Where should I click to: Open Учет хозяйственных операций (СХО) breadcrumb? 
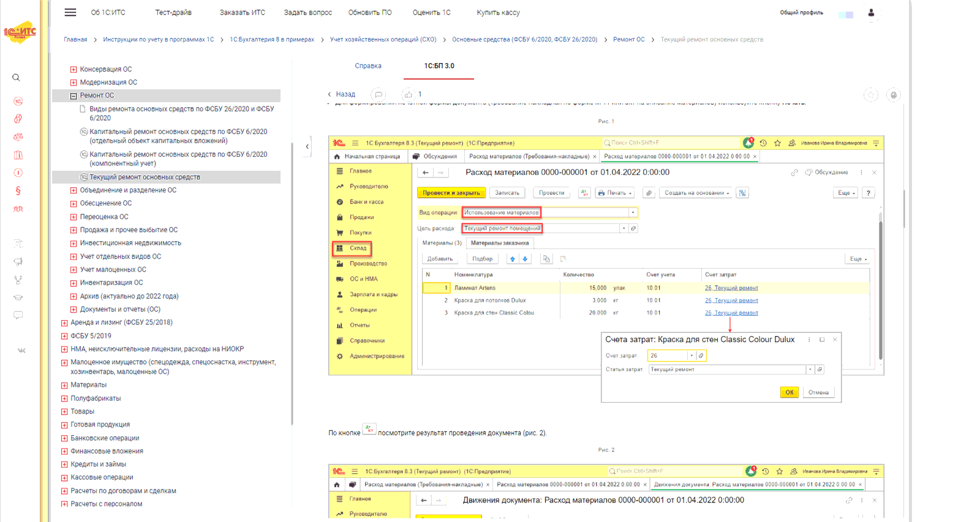coord(383,39)
